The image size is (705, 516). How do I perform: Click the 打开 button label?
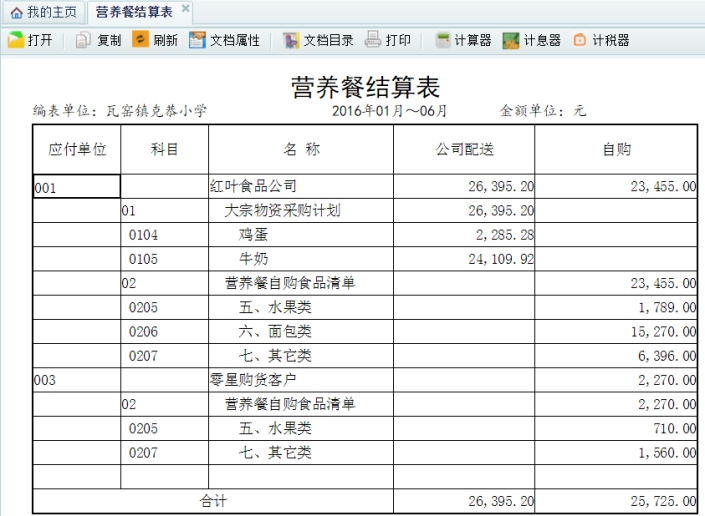(x=40, y=40)
